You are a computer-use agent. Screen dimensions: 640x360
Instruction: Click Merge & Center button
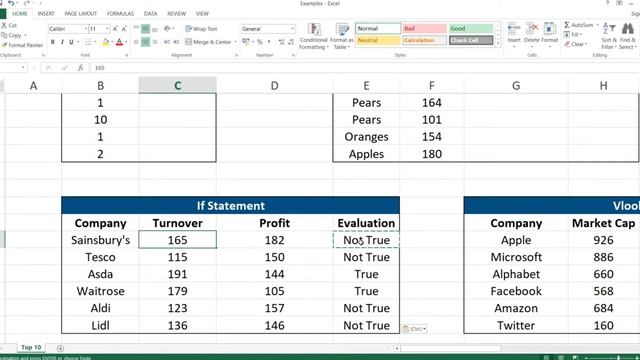(208, 42)
